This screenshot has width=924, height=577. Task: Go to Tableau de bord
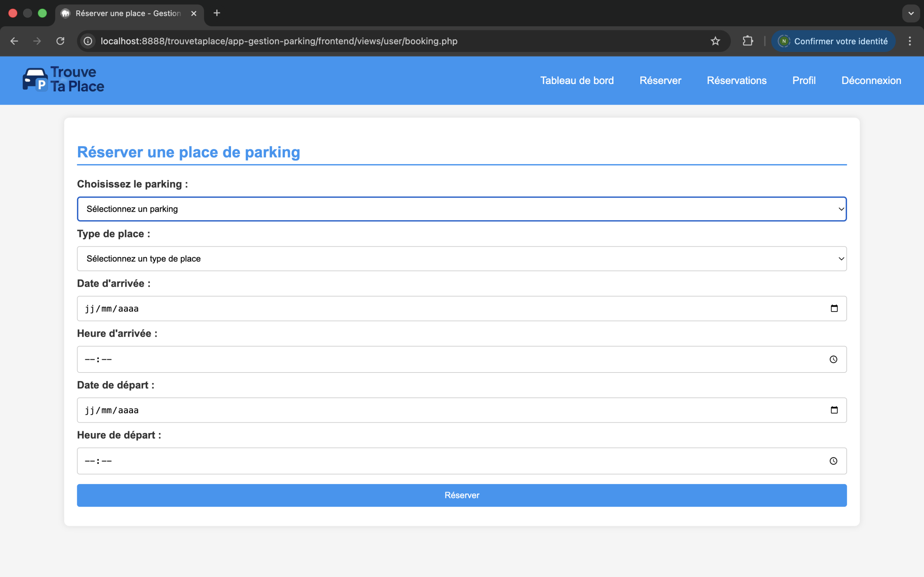tap(576, 80)
